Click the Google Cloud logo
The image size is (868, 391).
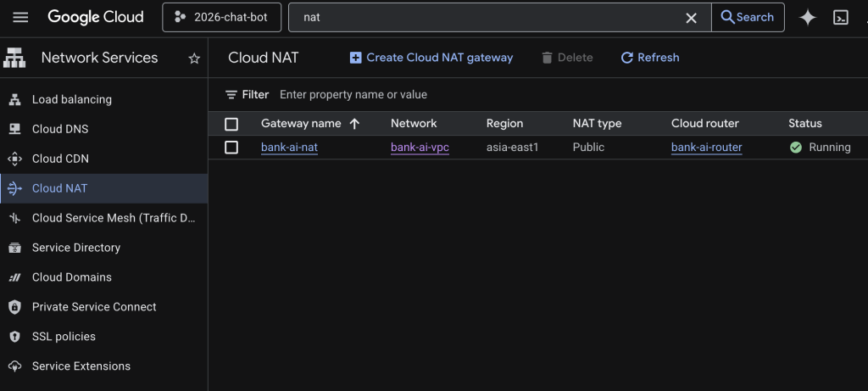click(x=96, y=17)
